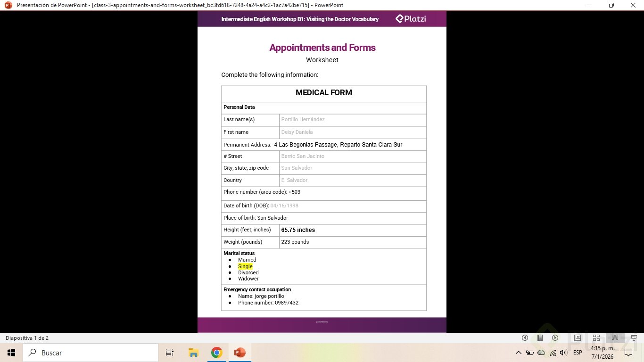Image resolution: width=644 pixels, height=362 pixels.
Task: Click the 'Barrio San Jacinto' value
Action: (303, 156)
